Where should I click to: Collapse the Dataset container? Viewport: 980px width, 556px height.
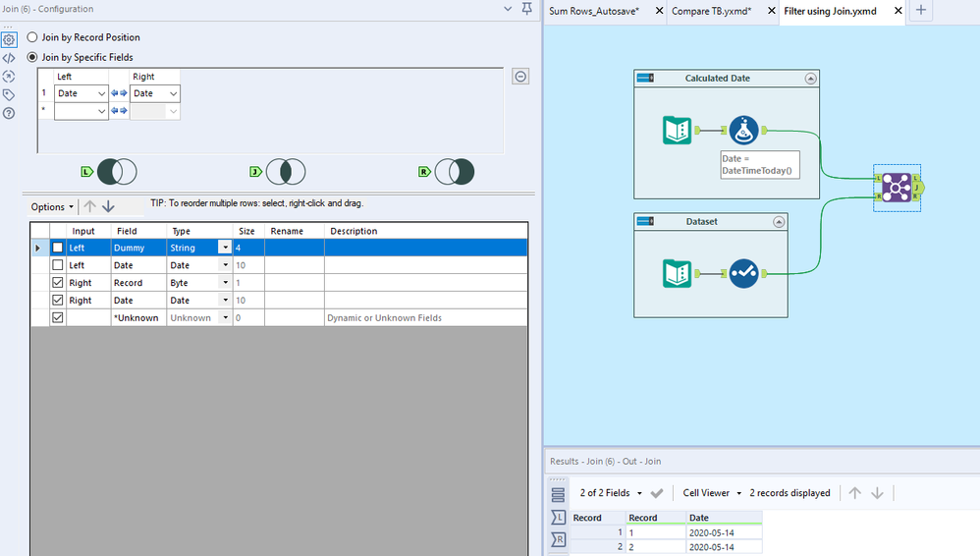coord(779,221)
